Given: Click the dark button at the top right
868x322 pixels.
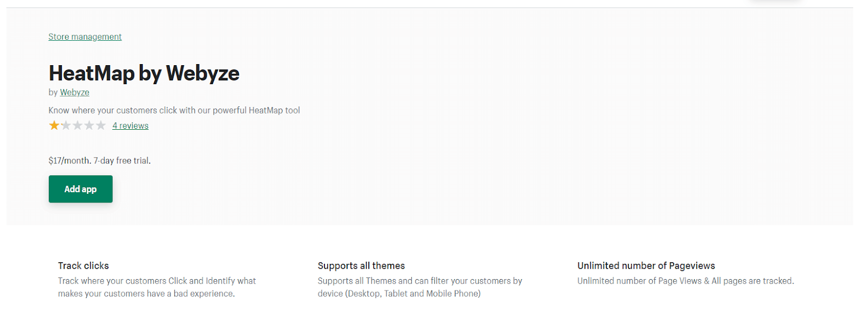Looking at the screenshot, I should [x=776, y=2].
